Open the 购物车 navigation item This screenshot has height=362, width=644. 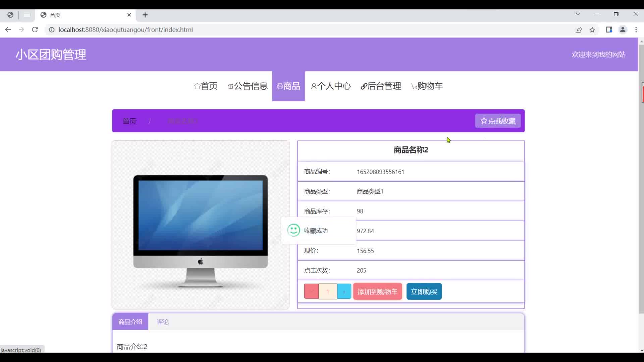(427, 86)
